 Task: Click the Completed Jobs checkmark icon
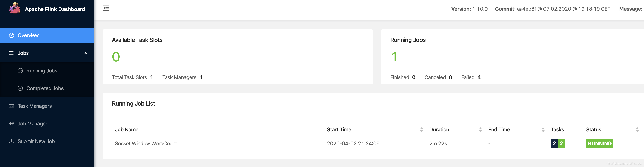20,88
